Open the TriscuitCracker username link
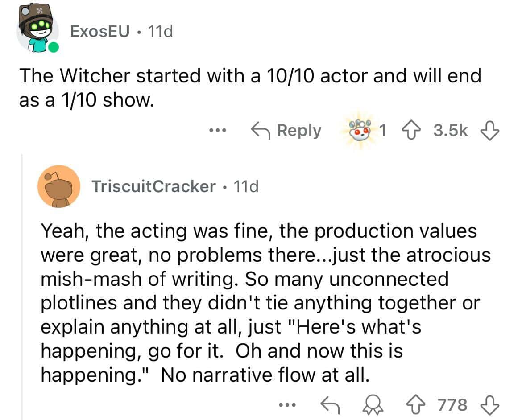This screenshot has width=522, height=420. click(153, 186)
